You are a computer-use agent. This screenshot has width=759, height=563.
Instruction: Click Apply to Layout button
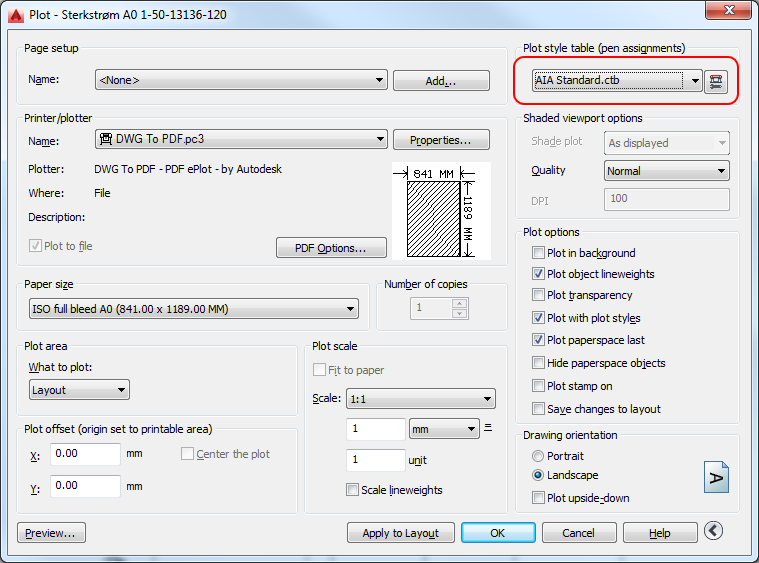400,533
